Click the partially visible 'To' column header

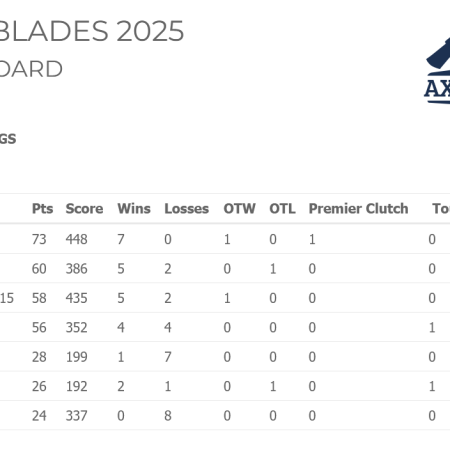[441, 209]
